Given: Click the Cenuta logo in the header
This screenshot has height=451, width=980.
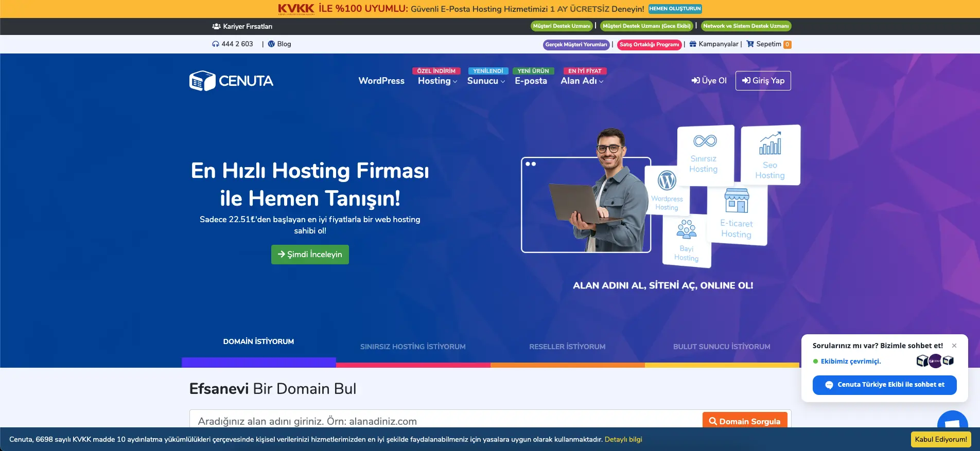Looking at the screenshot, I should [231, 81].
